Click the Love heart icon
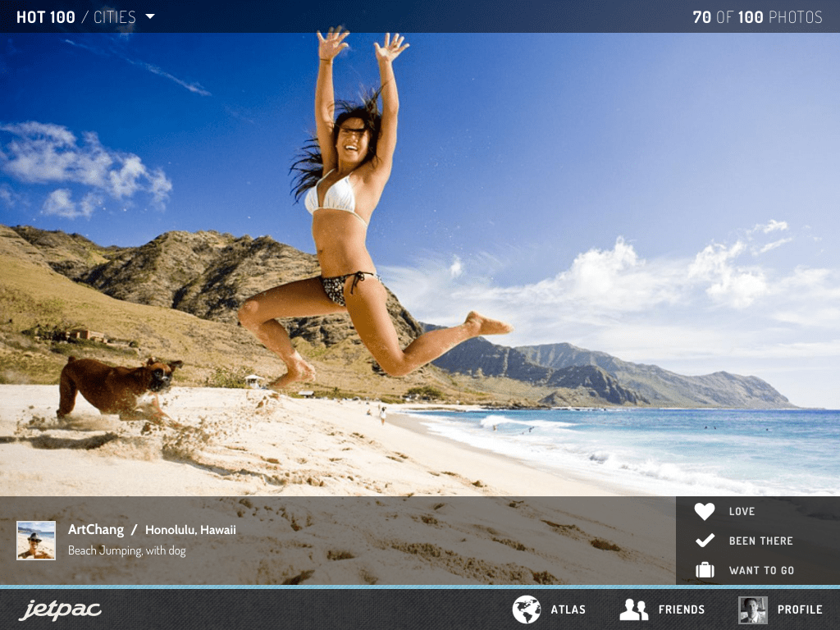This screenshot has width=840, height=630. coord(705,512)
